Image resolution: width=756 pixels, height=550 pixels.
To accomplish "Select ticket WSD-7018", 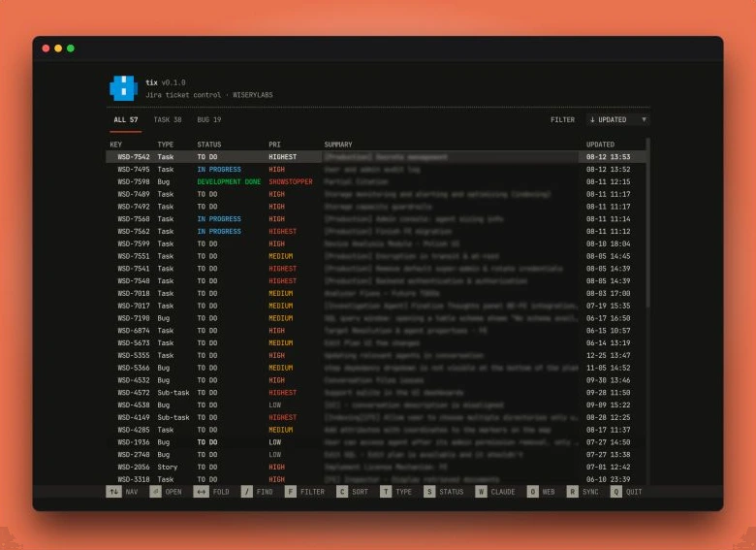I will coord(376,293).
